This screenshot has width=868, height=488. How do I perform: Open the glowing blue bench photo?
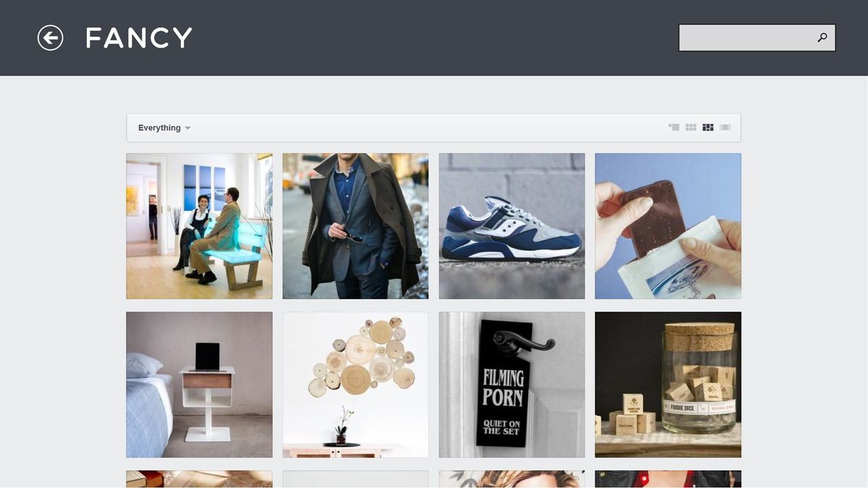click(200, 226)
